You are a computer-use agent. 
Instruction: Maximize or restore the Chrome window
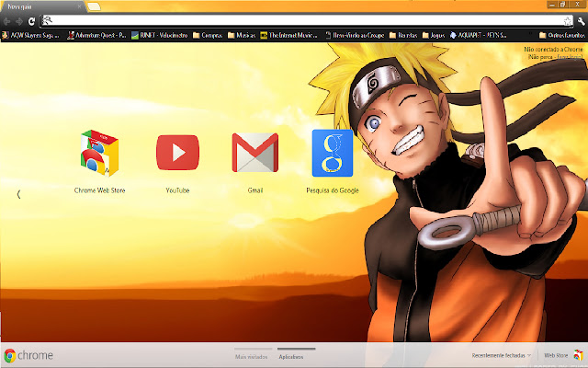(x=563, y=5)
